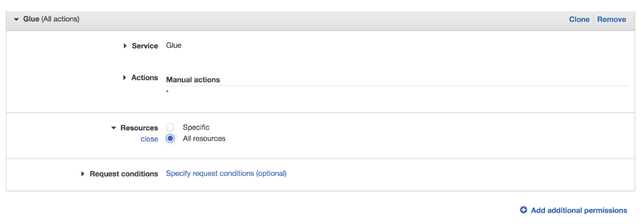Click the Manual actions heading
The height and width of the screenshot is (224, 644).
coord(193,79)
